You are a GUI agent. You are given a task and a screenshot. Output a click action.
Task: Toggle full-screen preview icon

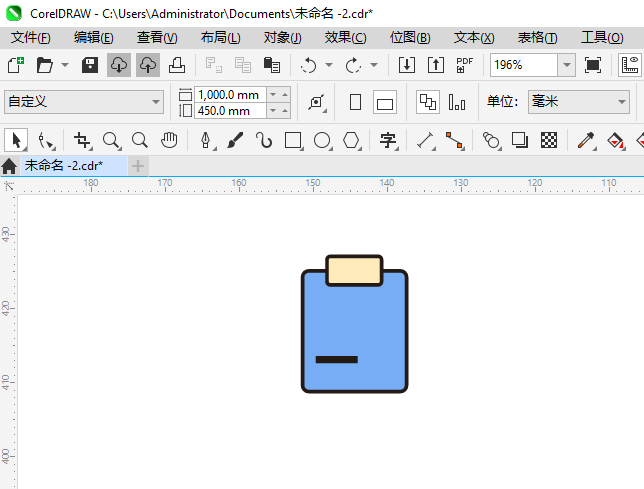pos(593,65)
